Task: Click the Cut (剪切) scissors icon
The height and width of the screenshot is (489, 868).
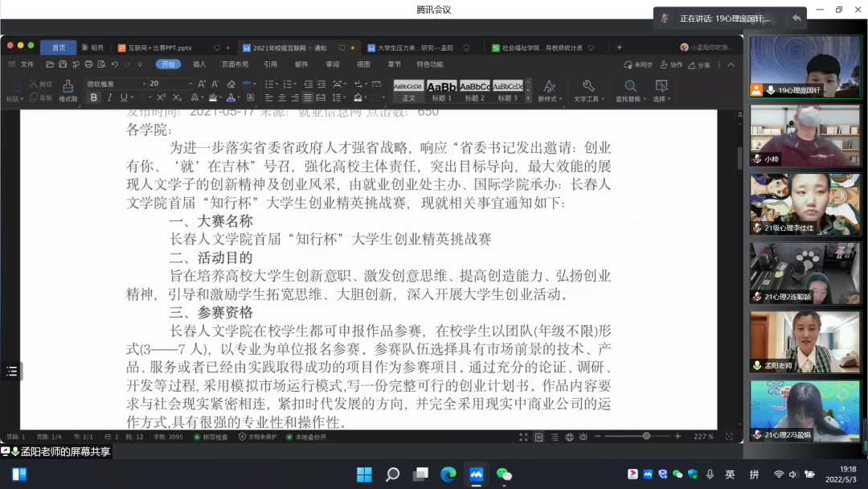Action: (33, 84)
